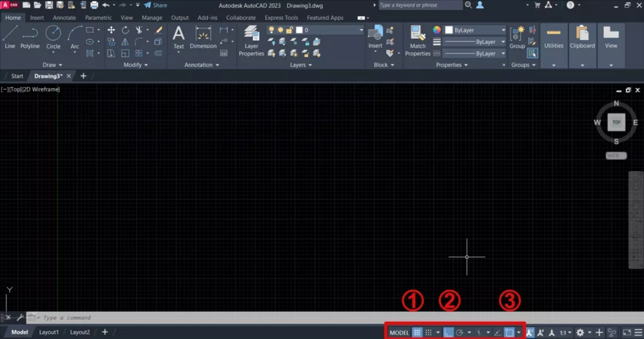This screenshot has height=339, width=644.
Task: Open the Layer Properties manager
Action: [252, 41]
